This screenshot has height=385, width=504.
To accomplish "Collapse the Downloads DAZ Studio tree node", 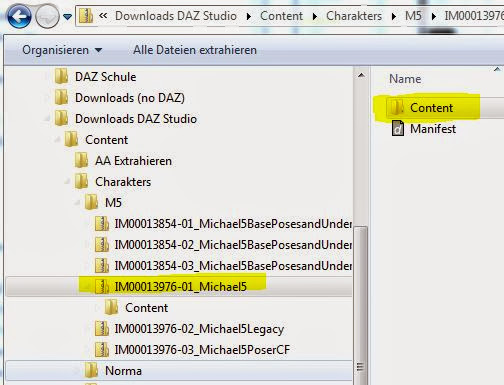I will [47, 119].
